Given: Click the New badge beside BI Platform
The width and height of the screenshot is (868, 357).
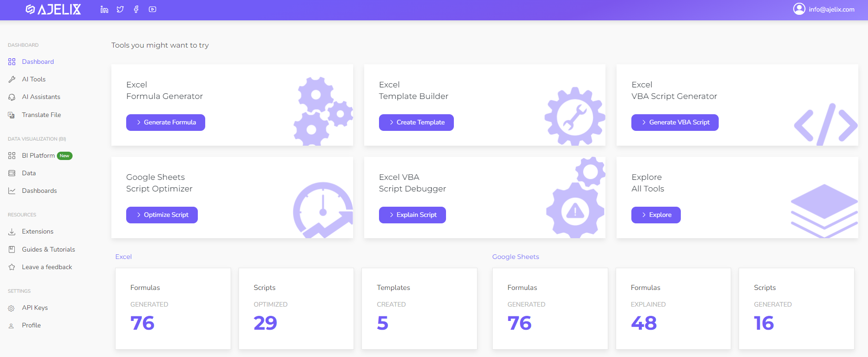Looking at the screenshot, I should (x=65, y=156).
